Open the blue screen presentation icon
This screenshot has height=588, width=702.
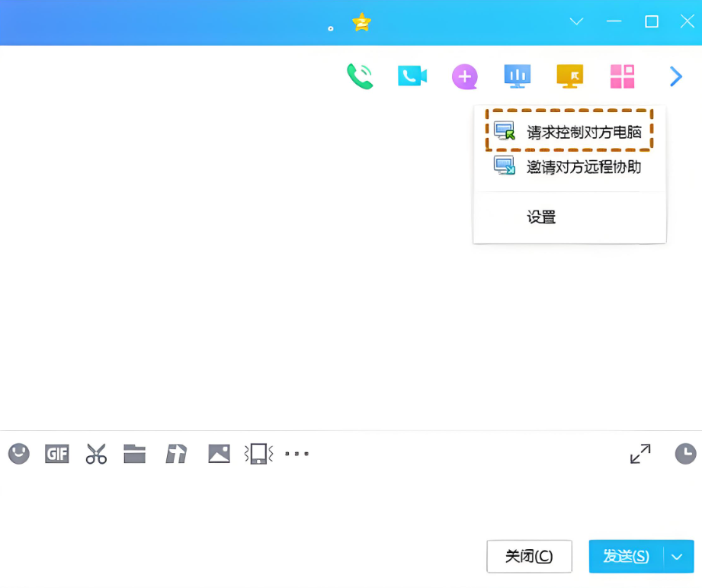[517, 76]
